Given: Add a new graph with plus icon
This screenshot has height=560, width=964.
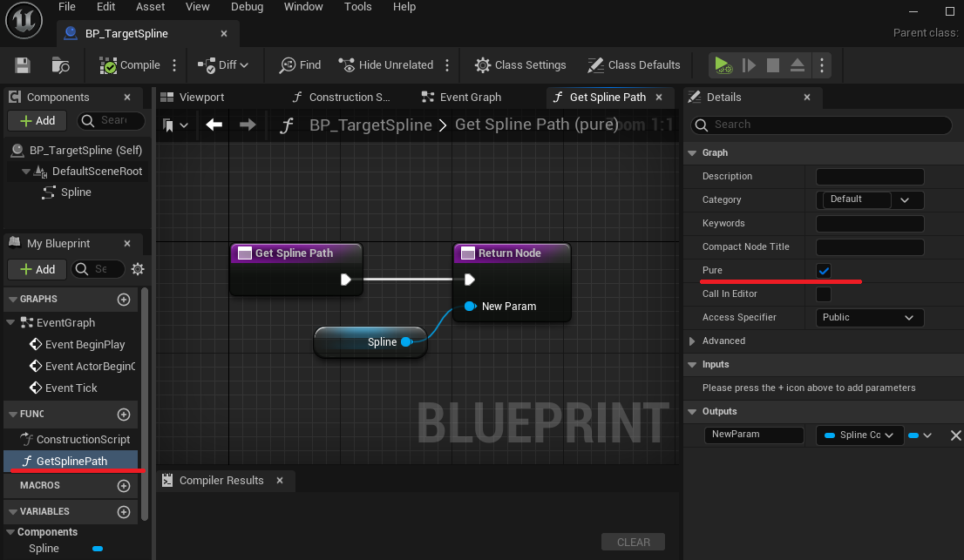Looking at the screenshot, I should pyautogui.click(x=124, y=299).
